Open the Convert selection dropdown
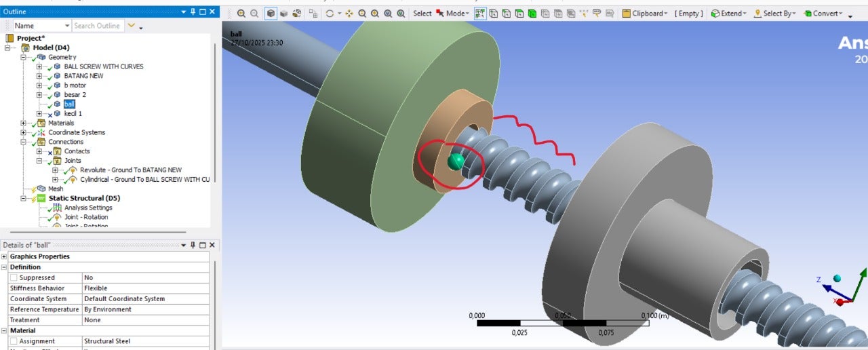 coord(823,14)
